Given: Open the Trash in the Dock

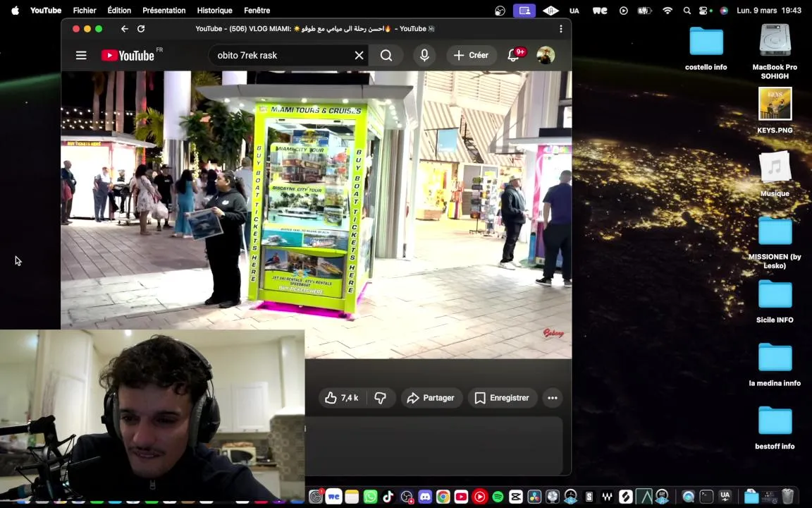Looking at the screenshot, I should pos(787,497).
